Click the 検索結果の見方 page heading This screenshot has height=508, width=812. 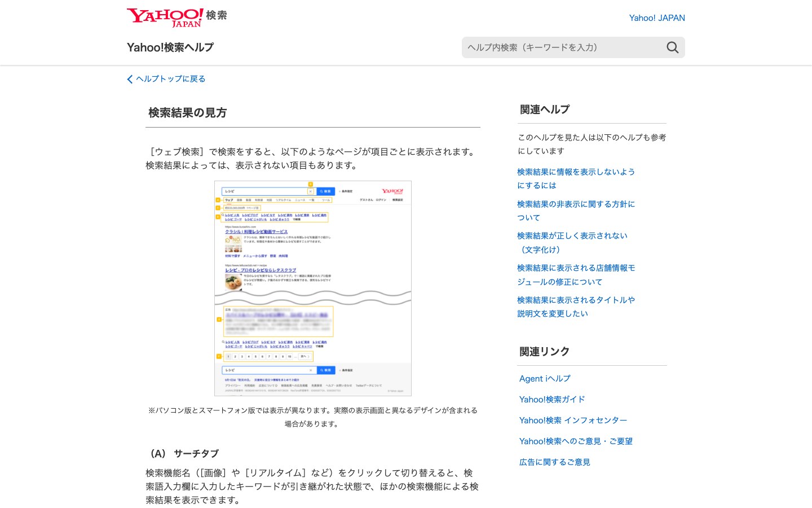[187, 113]
